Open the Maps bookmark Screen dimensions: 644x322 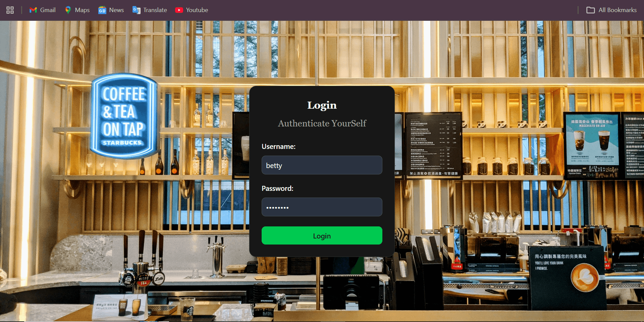coord(77,10)
